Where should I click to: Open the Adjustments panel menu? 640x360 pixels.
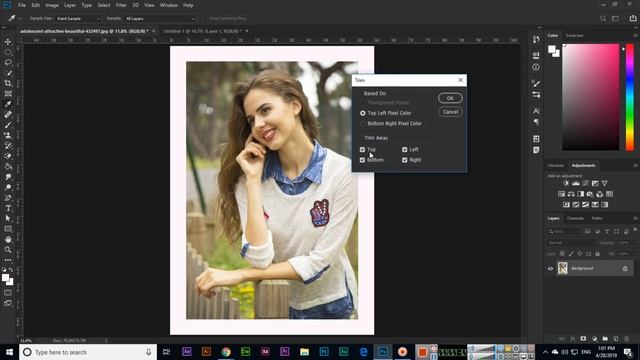[635, 165]
